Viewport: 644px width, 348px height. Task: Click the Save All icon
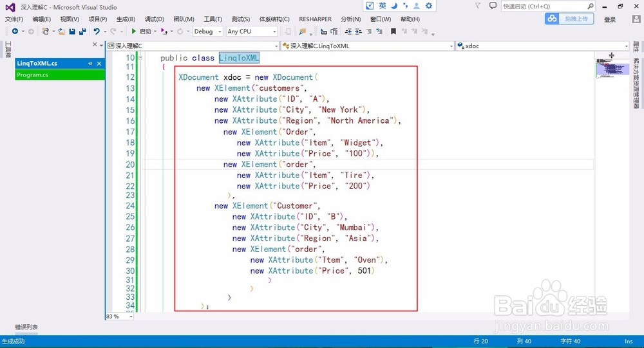[82, 31]
